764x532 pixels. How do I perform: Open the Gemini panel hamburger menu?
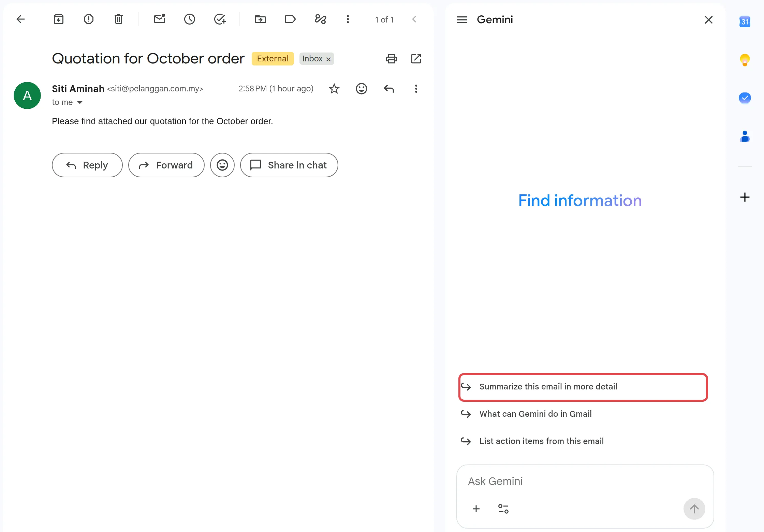[461, 20]
